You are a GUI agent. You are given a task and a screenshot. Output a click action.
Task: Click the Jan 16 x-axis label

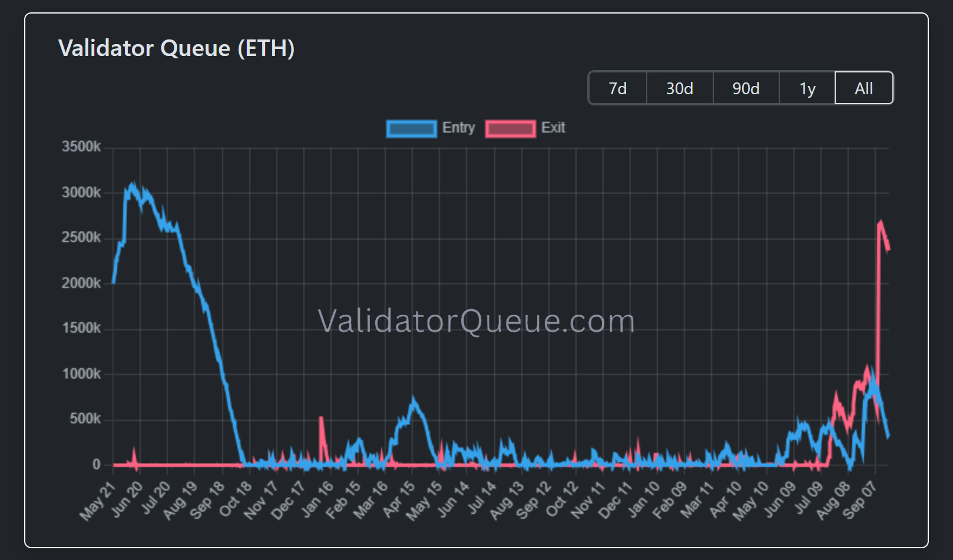pyautogui.click(x=317, y=499)
